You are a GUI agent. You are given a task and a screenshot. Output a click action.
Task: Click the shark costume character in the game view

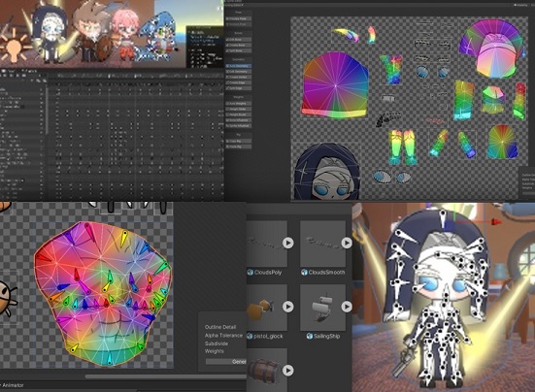[x=157, y=37]
